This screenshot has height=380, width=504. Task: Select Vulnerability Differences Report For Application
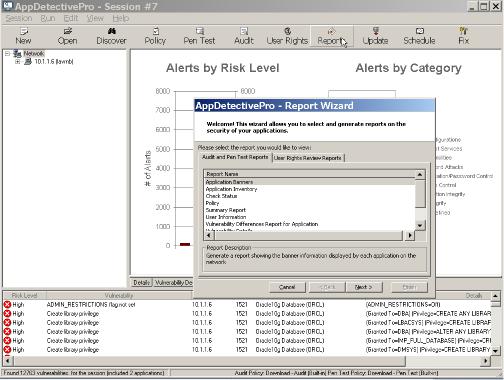(x=310, y=224)
